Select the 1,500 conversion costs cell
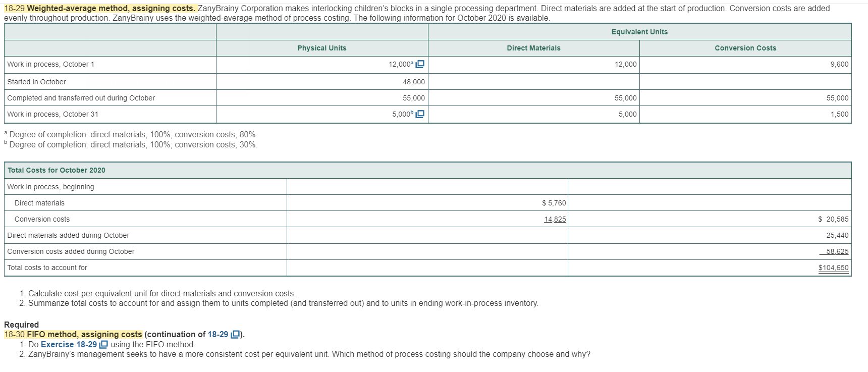The image size is (868, 372). pyautogui.click(x=839, y=114)
